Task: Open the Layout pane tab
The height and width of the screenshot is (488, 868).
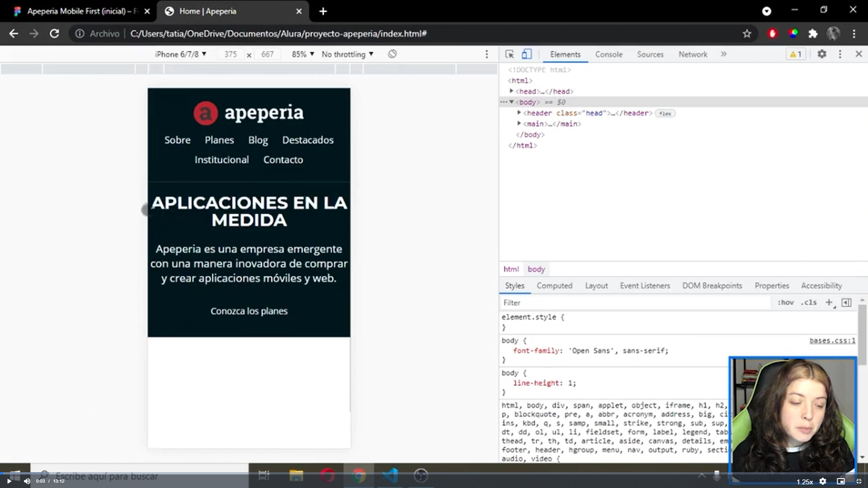Action: pos(596,286)
